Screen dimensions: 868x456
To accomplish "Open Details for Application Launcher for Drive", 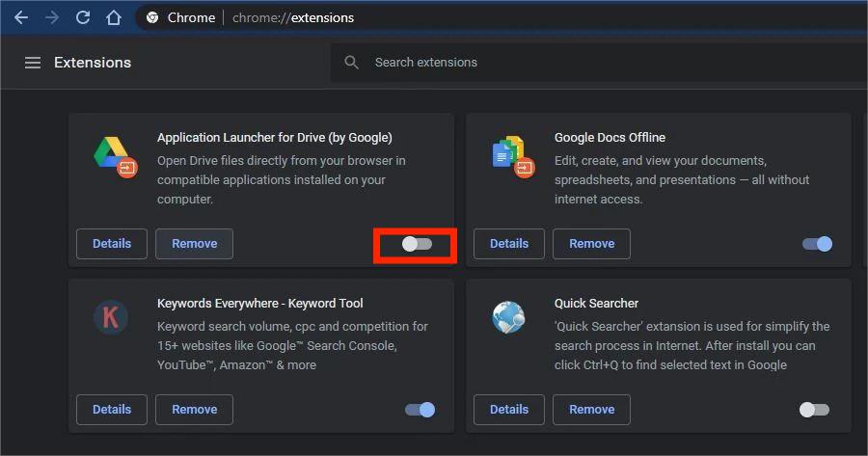I will pos(112,244).
